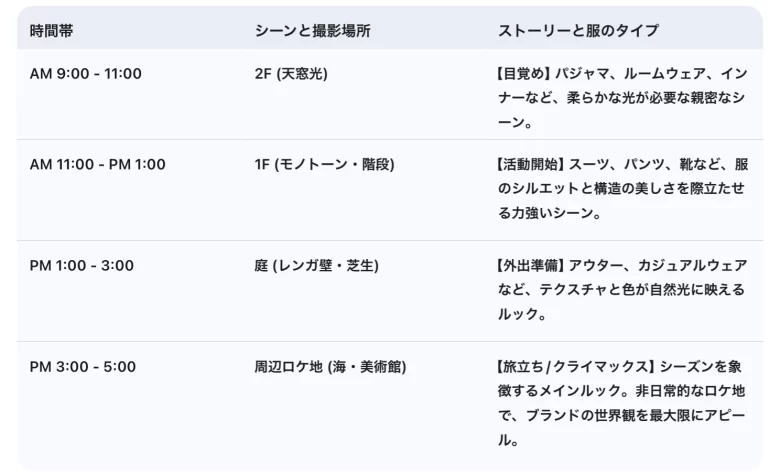Click the bold 【目覚め】 label
This screenshot has width=780, height=474.
tap(524, 74)
